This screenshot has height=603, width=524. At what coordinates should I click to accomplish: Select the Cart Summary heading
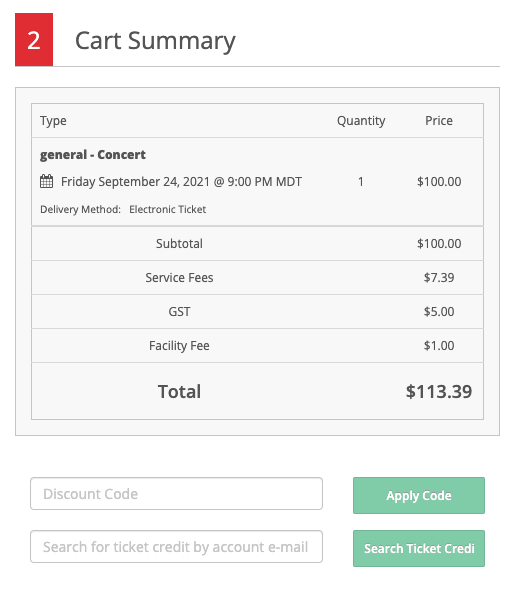pos(155,41)
